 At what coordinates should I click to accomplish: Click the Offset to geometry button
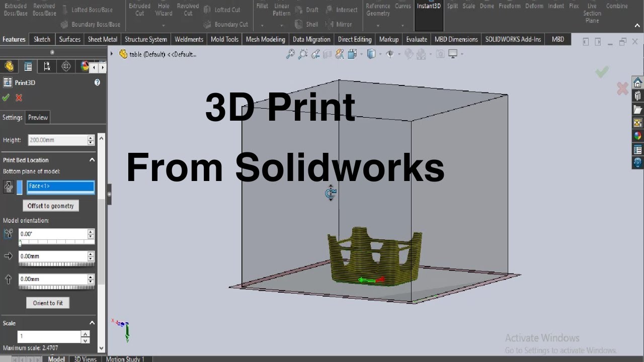(x=51, y=206)
